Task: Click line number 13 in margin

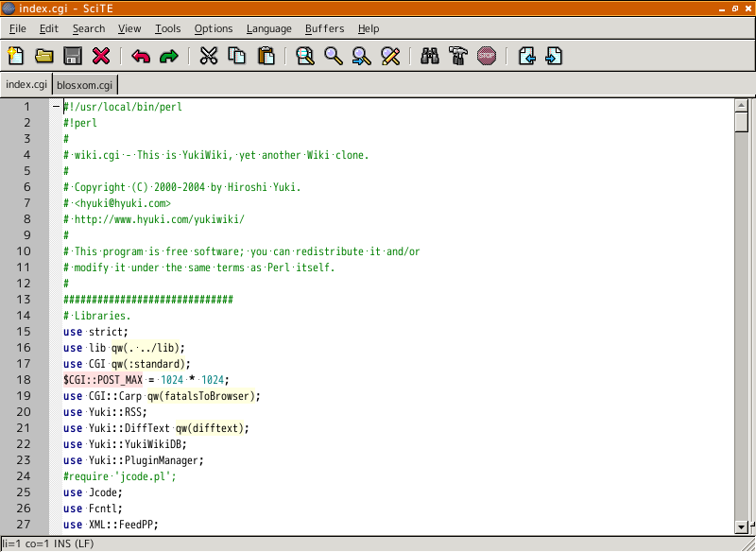Action: pos(23,300)
